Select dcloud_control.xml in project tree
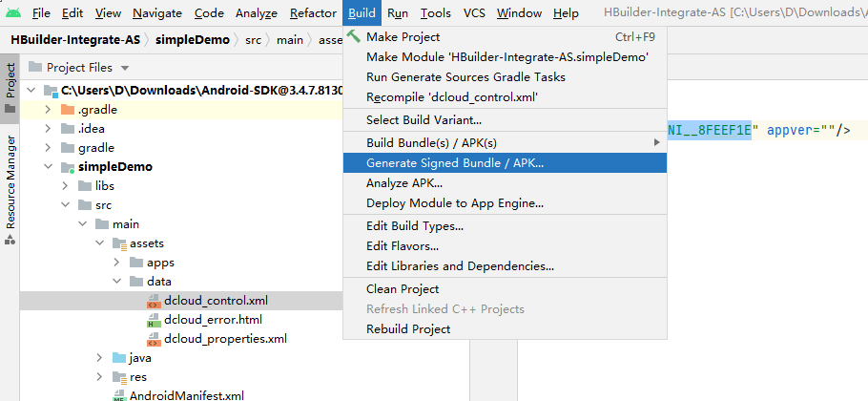The image size is (868, 401). pos(216,301)
